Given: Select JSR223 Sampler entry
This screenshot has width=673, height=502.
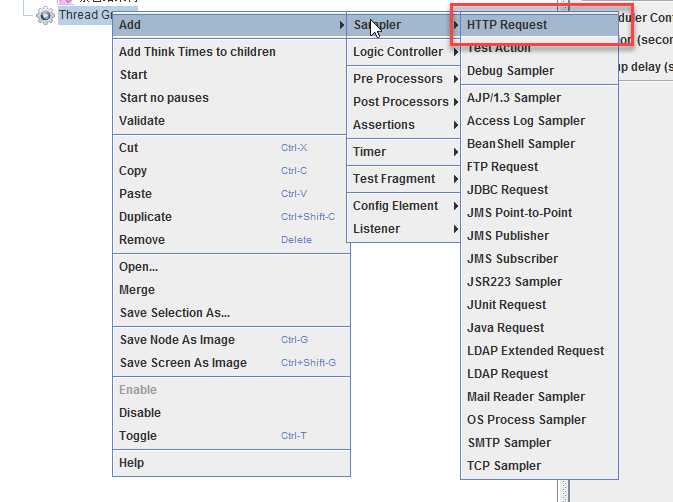Looking at the screenshot, I should (514, 282).
